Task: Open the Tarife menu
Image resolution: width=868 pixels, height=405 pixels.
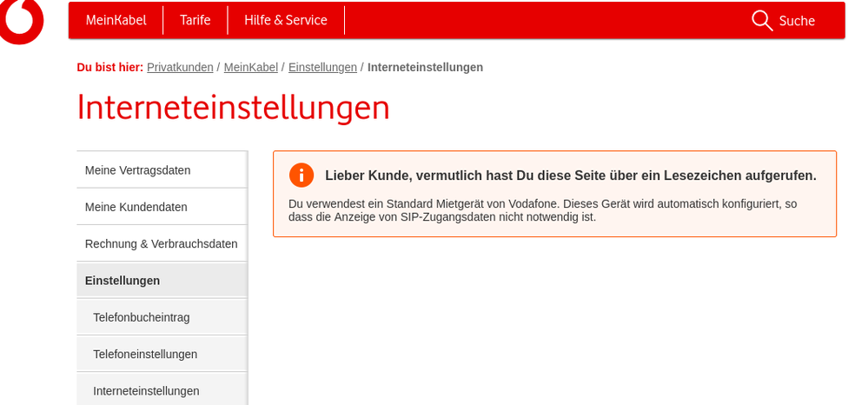Action: 195,20
